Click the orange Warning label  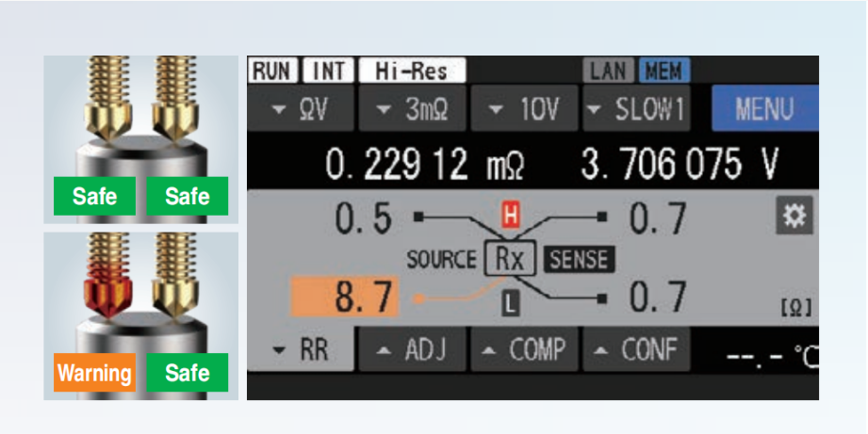click(x=94, y=373)
